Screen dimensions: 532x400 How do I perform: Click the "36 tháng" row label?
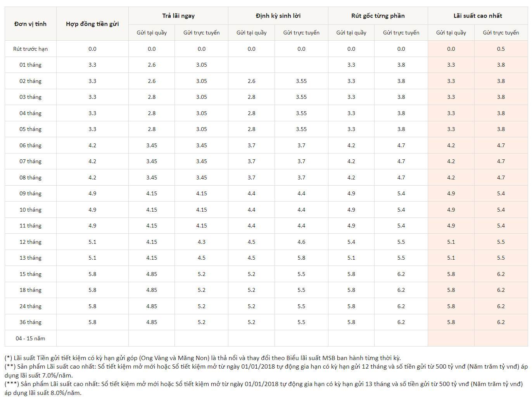tap(30, 322)
